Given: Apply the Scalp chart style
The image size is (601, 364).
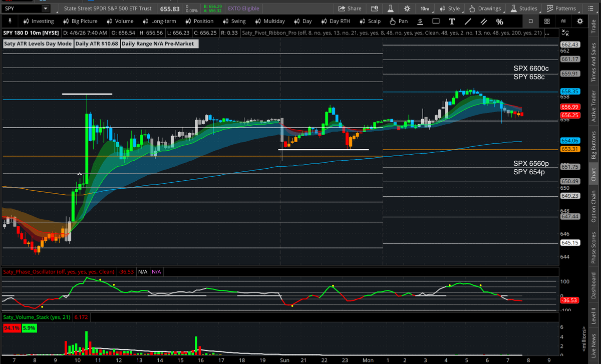Looking at the screenshot, I should point(370,21).
